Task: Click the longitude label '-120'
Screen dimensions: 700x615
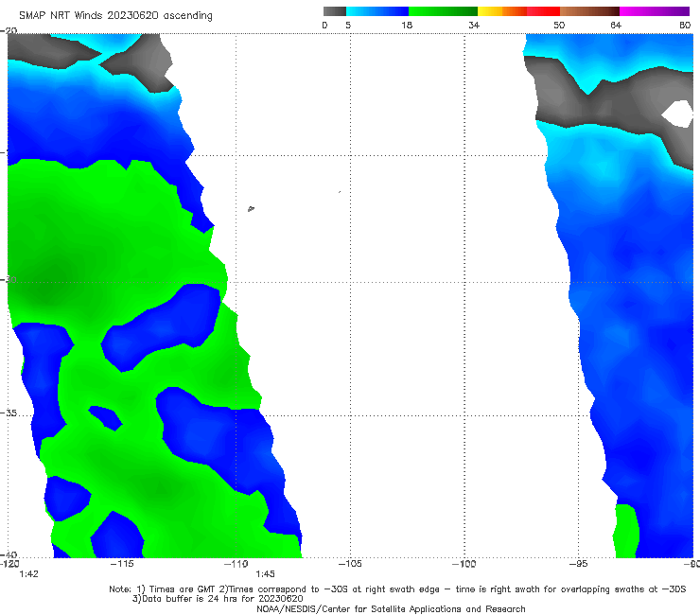Action: (x=9, y=564)
